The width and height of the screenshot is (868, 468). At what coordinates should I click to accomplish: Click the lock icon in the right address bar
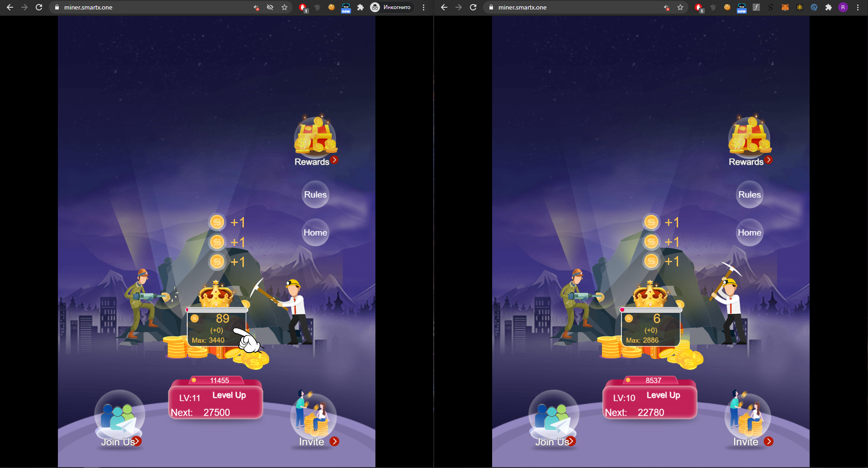(x=491, y=7)
